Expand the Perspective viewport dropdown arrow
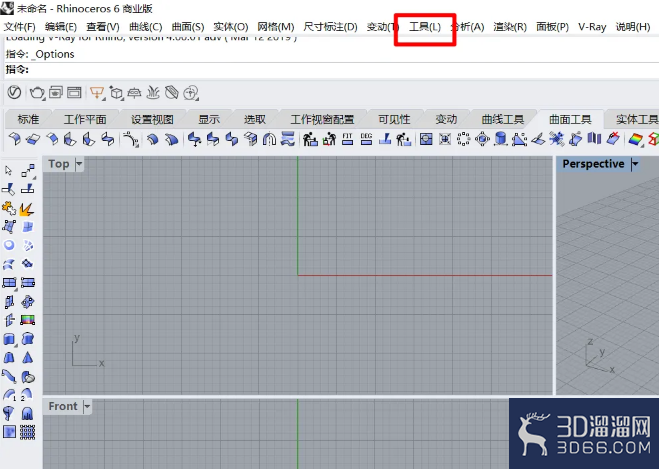Viewport: 659px width, 469px height. [x=635, y=164]
